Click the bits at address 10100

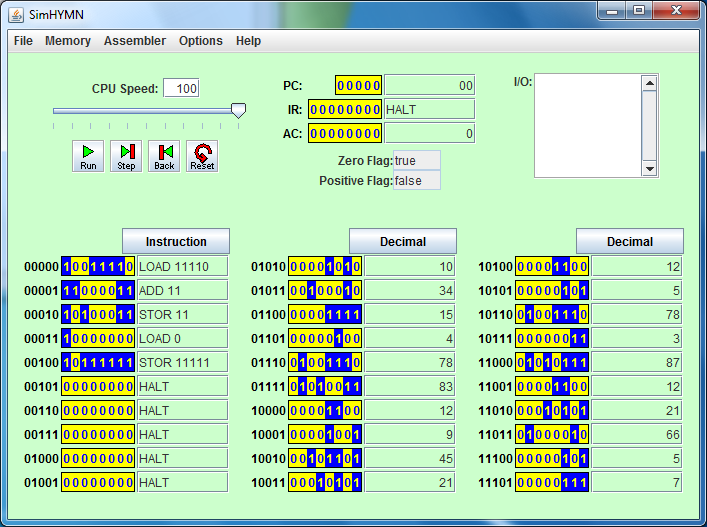[552, 266]
